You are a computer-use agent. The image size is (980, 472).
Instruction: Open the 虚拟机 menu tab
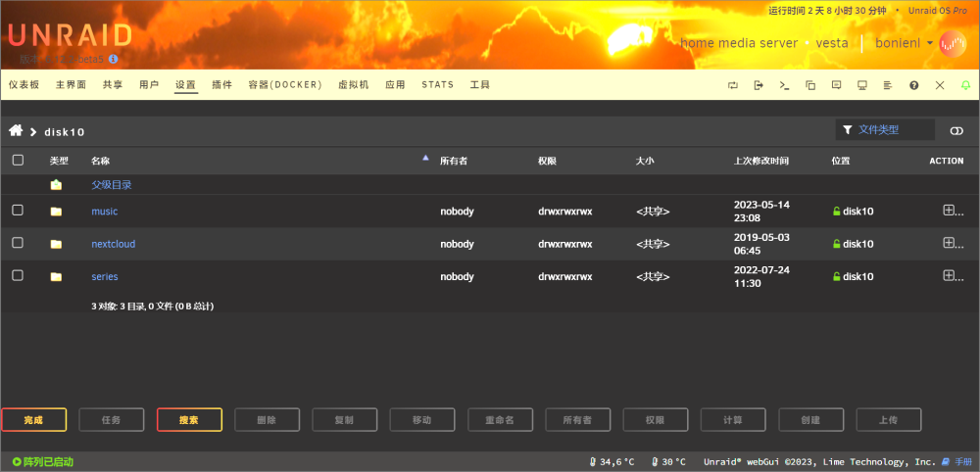(353, 85)
